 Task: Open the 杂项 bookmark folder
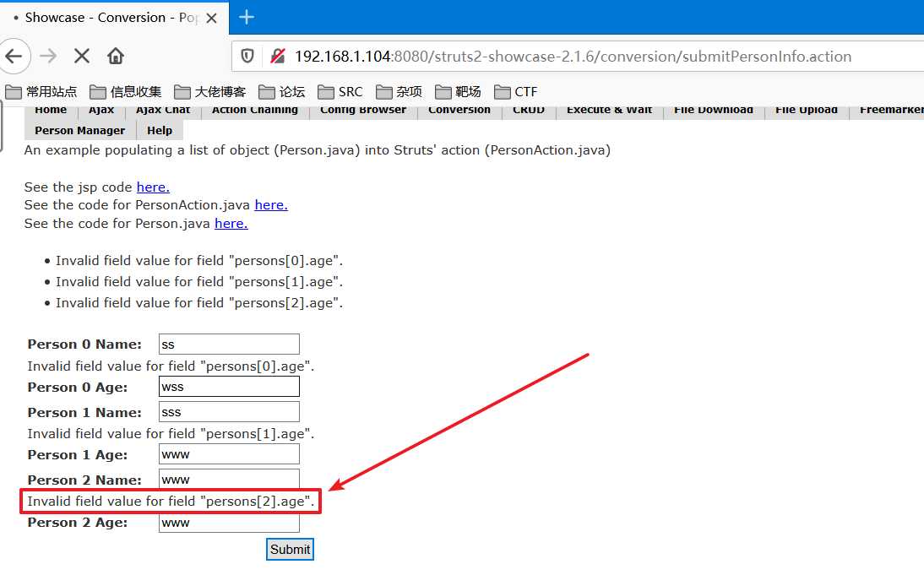pos(399,92)
